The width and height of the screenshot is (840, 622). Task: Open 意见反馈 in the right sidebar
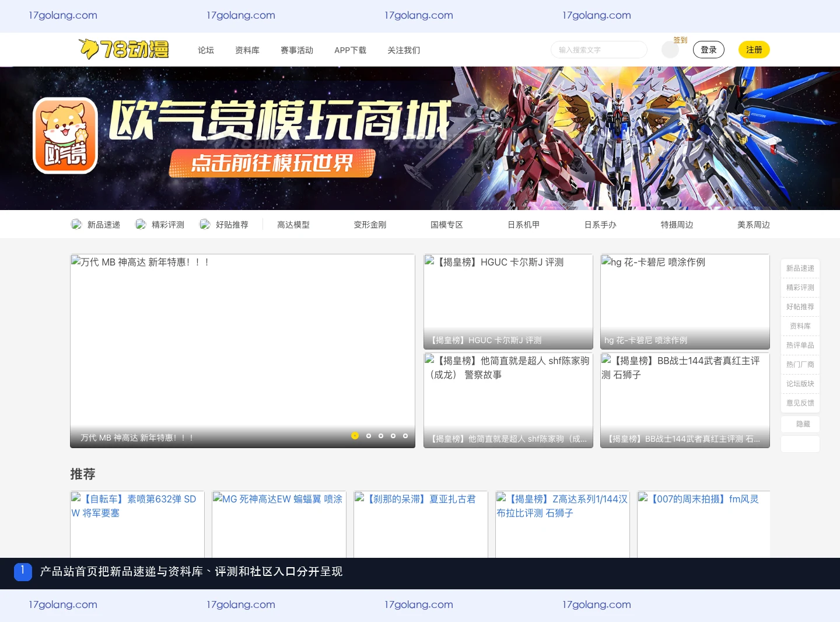(x=800, y=403)
